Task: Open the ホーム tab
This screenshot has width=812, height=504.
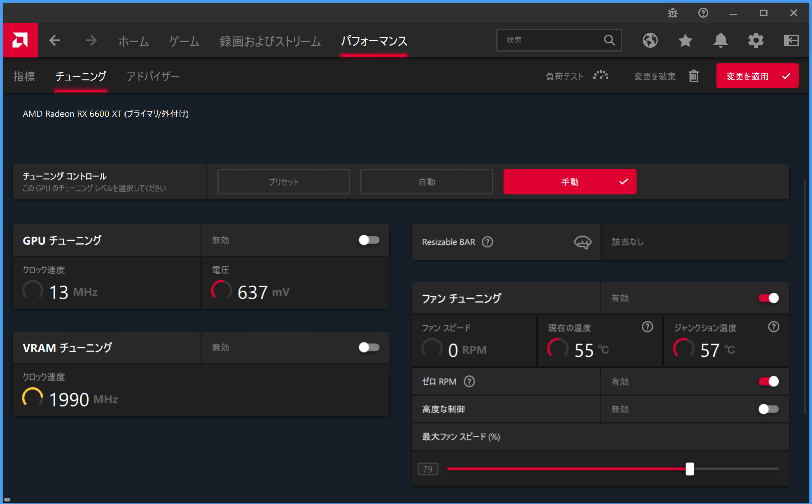Action: tap(134, 41)
